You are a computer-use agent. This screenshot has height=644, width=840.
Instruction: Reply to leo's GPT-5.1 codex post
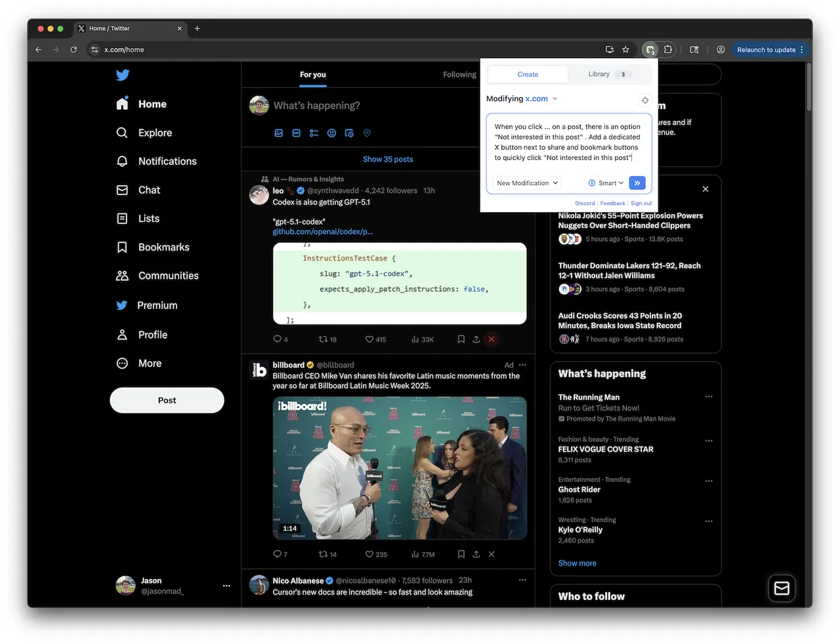(280, 339)
